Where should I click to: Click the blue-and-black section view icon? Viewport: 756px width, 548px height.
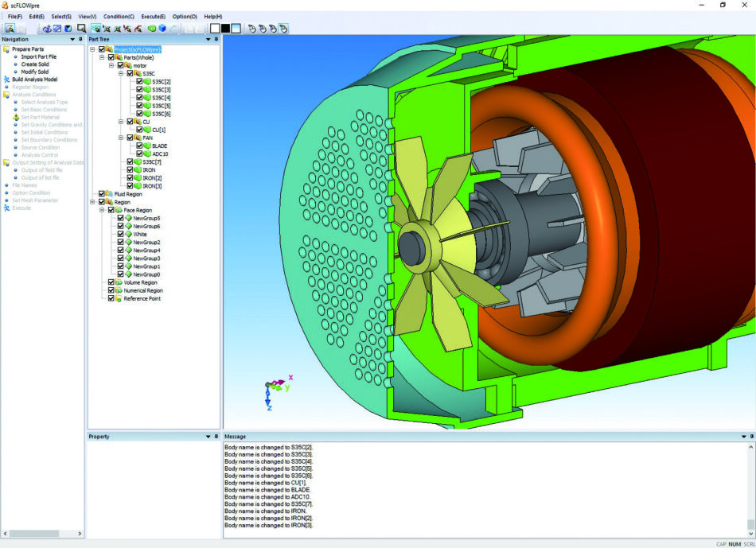tap(68, 29)
